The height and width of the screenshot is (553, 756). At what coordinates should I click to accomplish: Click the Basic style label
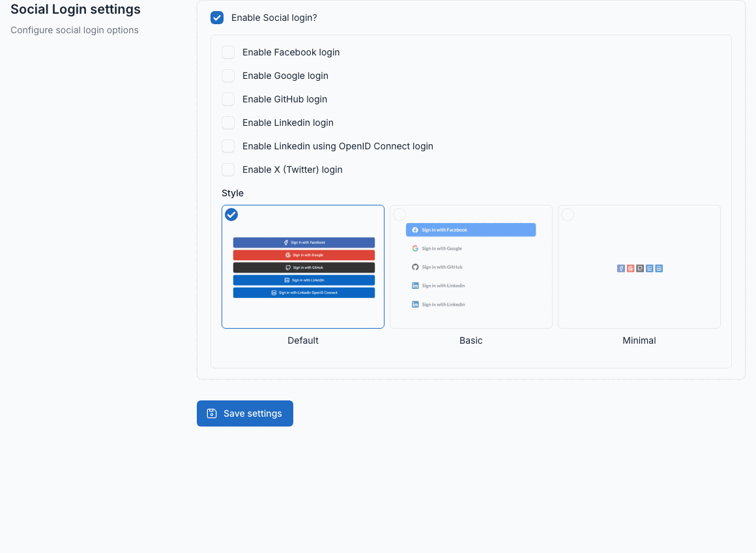coord(471,340)
